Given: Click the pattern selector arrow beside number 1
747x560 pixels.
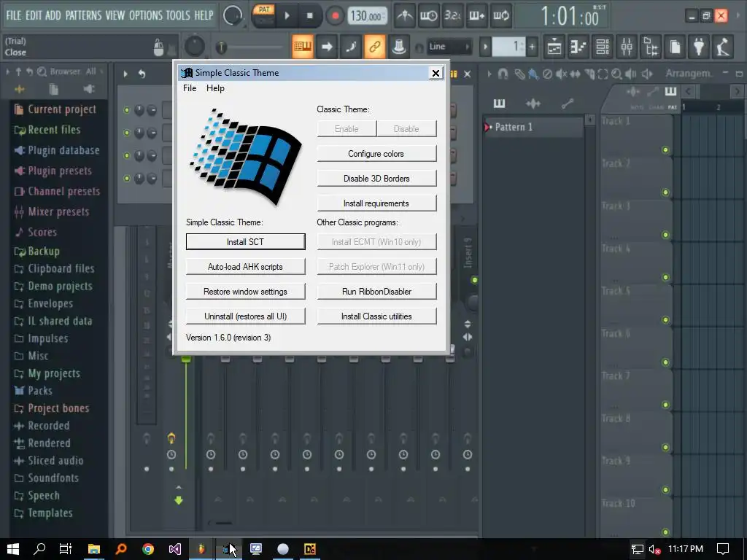Looking at the screenshot, I should 485,47.
